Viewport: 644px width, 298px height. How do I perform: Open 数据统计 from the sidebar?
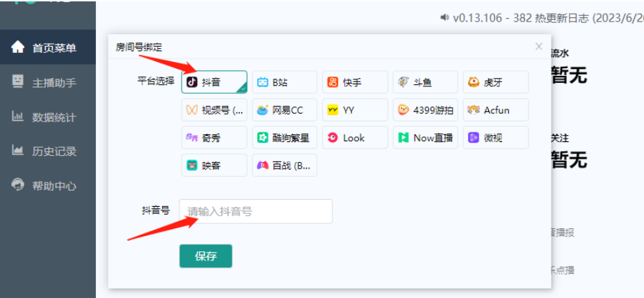pos(47,117)
